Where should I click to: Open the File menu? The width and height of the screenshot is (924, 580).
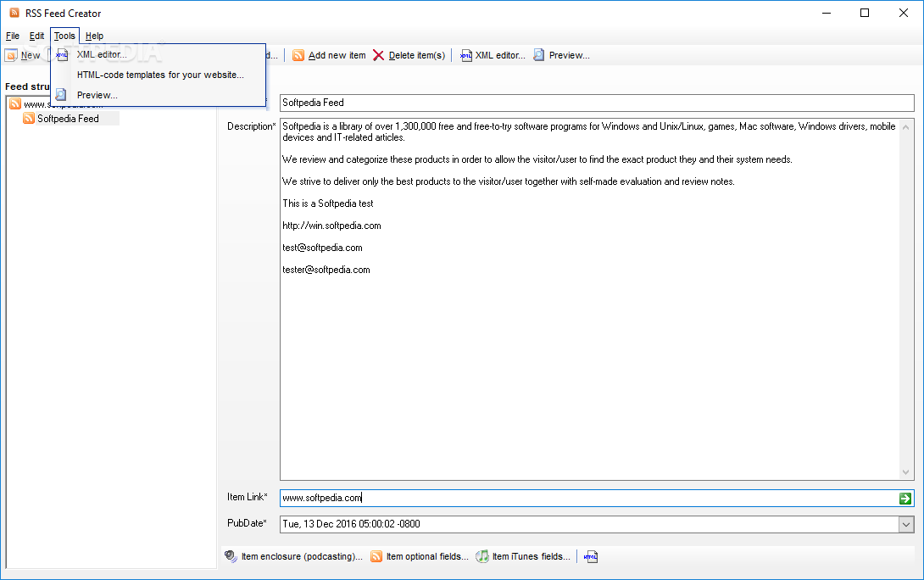(x=13, y=36)
